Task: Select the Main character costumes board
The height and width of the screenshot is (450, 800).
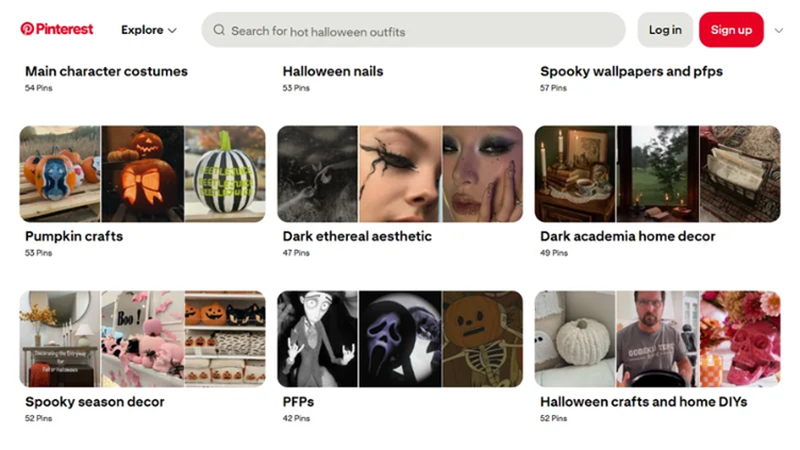Action: [106, 71]
